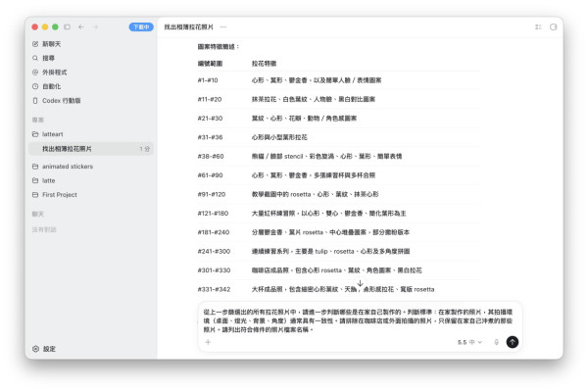The height and width of the screenshot is (392, 588).
Task: Click the #38-#60 table cell
Action: [x=211, y=157]
